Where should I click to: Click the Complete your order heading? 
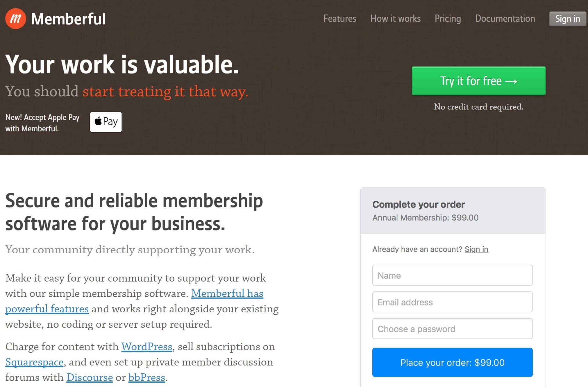[x=419, y=205]
